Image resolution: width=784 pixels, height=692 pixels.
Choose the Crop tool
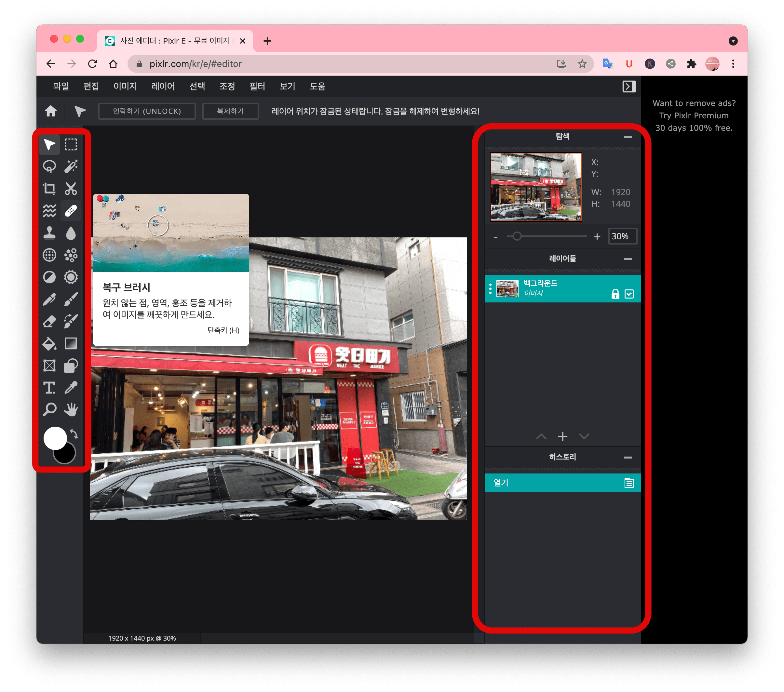(49, 189)
